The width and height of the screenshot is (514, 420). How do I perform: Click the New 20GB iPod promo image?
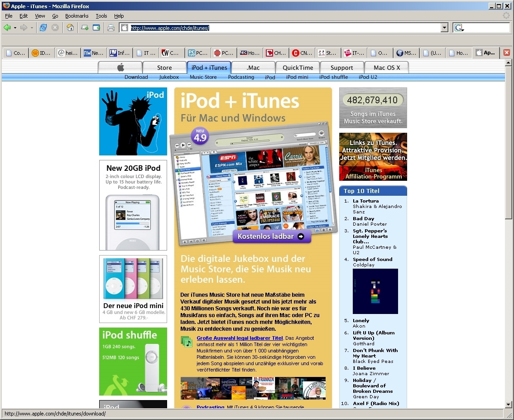pyautogui.click(x=133, y=206)
